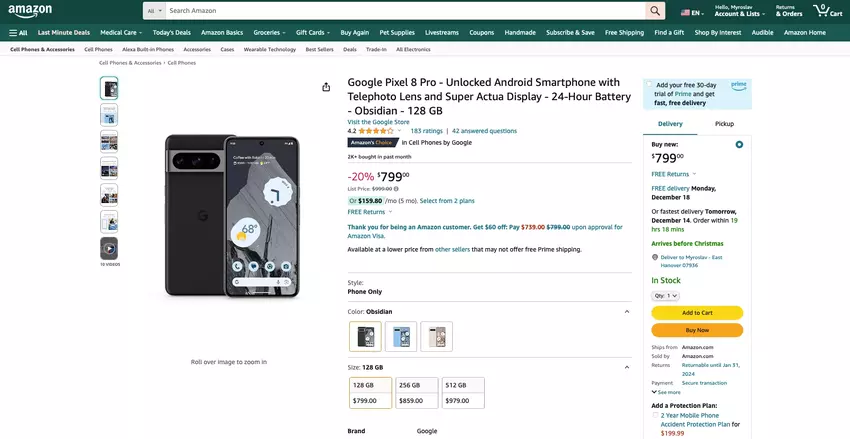This screenshot has height=439, width=850.
Task: Open the Qty quantity dropdown
Action: (x=666, y=296)
